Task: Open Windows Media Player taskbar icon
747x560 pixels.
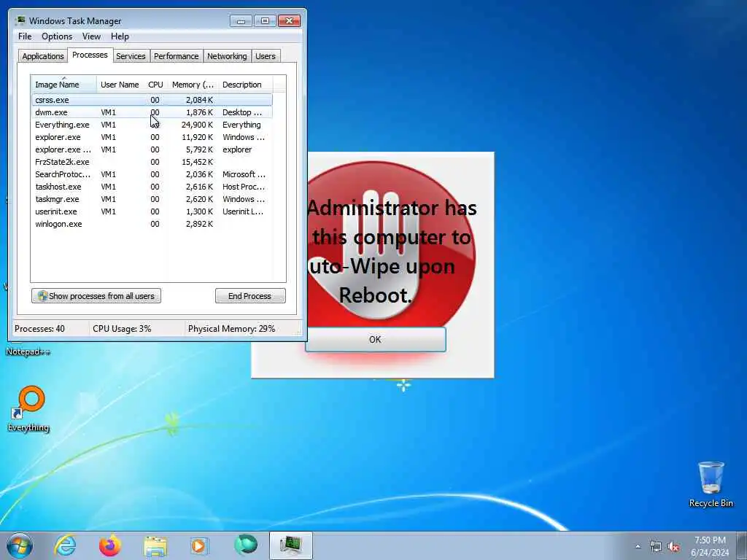Action: click(x=199, y=545)
